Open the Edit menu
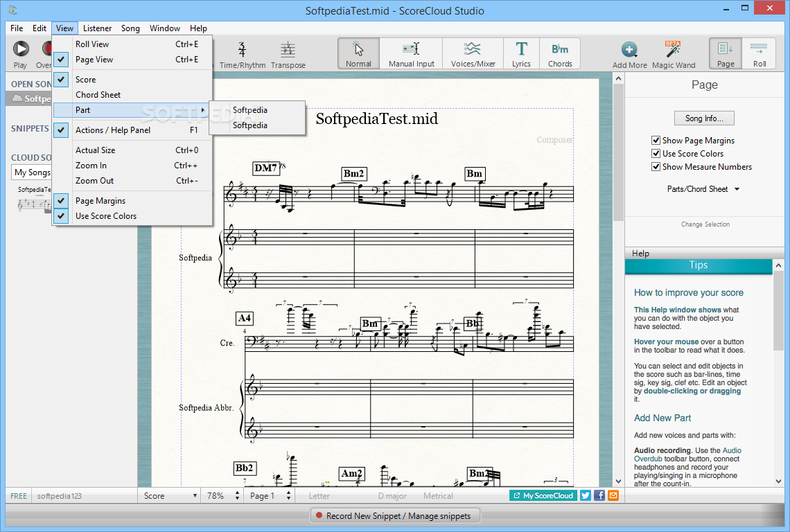The width and height of the screenshot is (790, 532). pyautogui.click(x=39, y=28)
